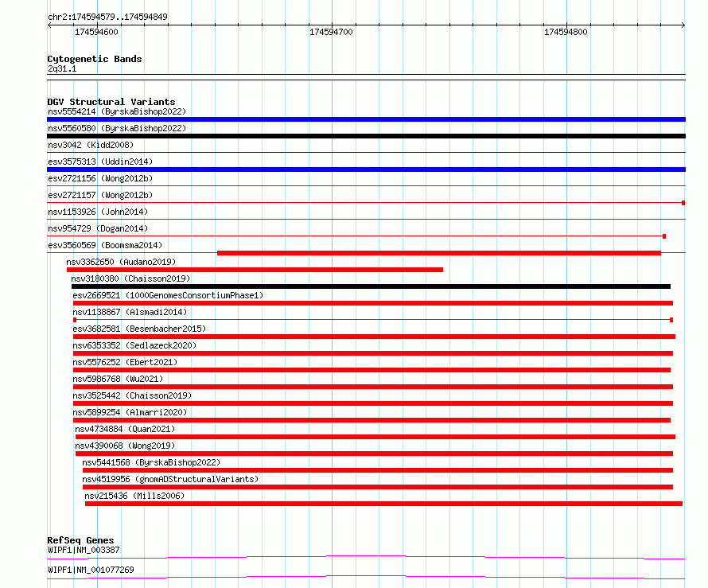708x588 pixels.
Task: Click nsv5899254 (Almarri2020) label
Action: 130,412
